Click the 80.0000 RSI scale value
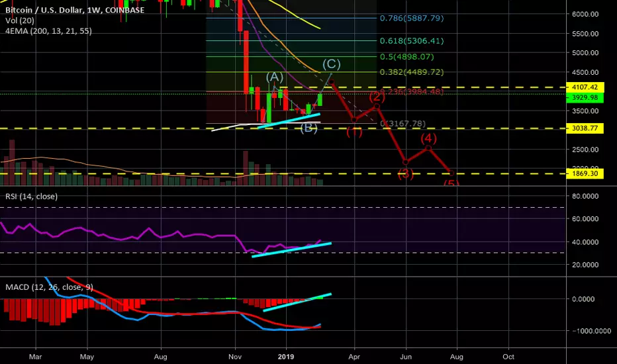 point(585,196)
